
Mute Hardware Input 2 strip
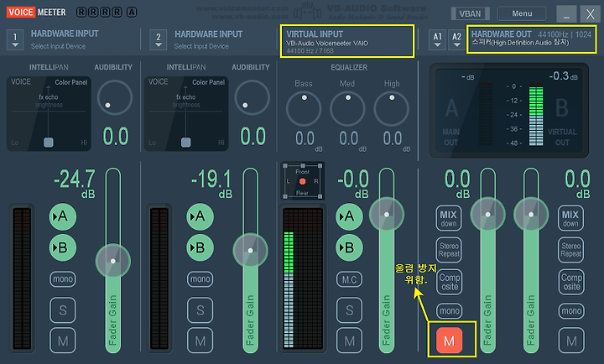200,341
